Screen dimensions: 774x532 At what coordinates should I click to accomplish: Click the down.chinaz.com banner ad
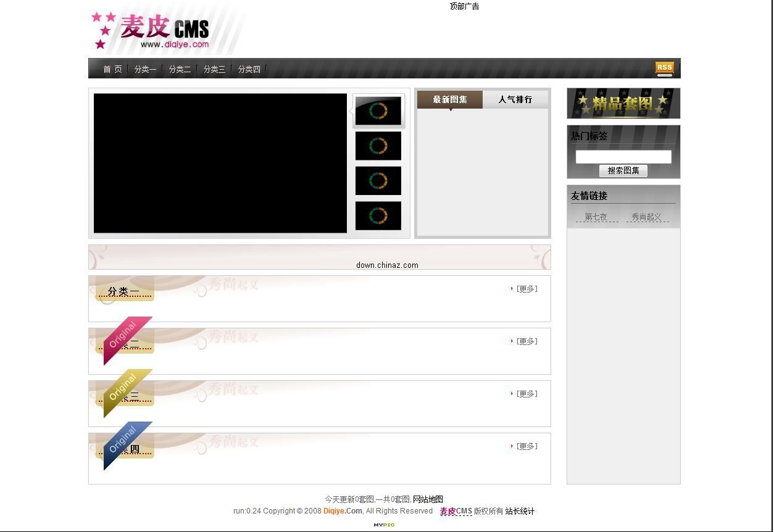tap(320, 257)
